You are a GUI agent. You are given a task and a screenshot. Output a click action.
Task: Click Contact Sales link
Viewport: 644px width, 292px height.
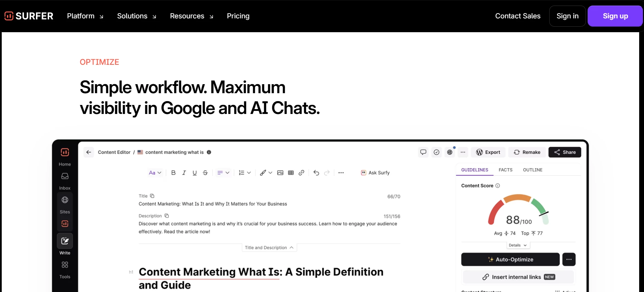[x=518, y=16]
